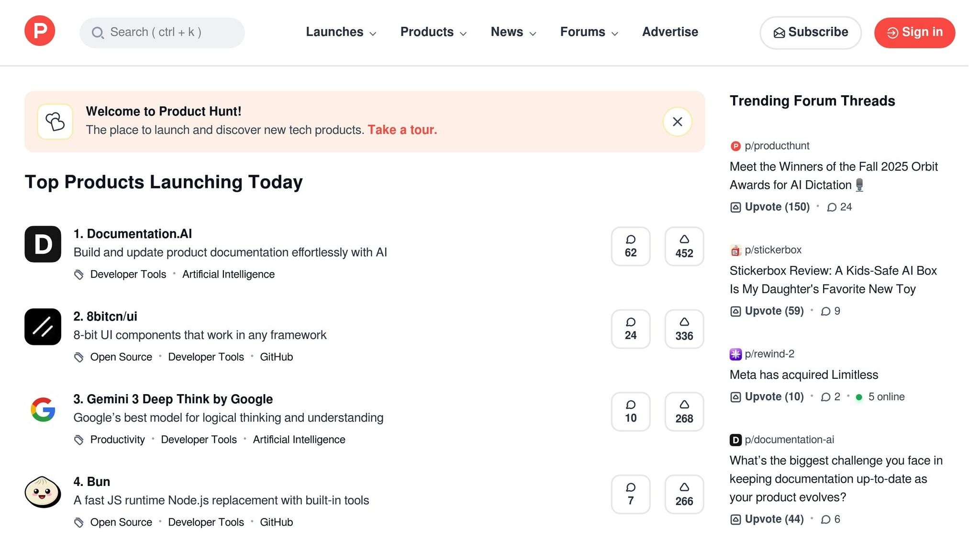This screenshot has height=551, width=980.
Task: Click the Product Hunt logo
Action: (40, 31)
